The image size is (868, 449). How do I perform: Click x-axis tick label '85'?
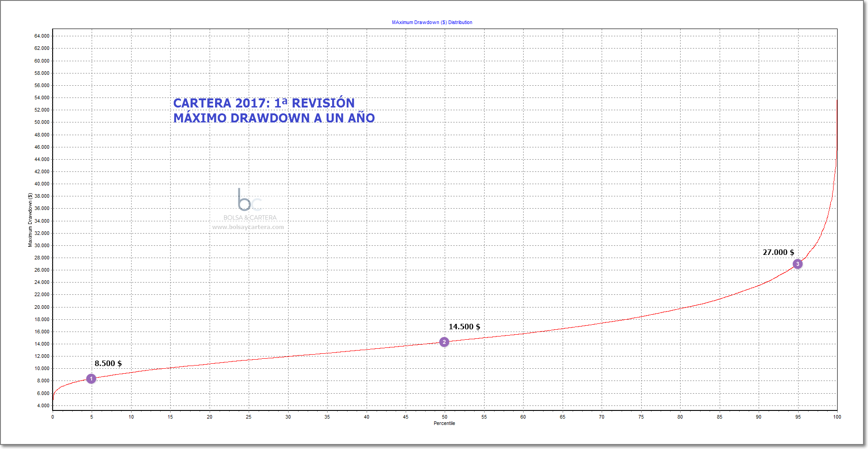point(720,417)
